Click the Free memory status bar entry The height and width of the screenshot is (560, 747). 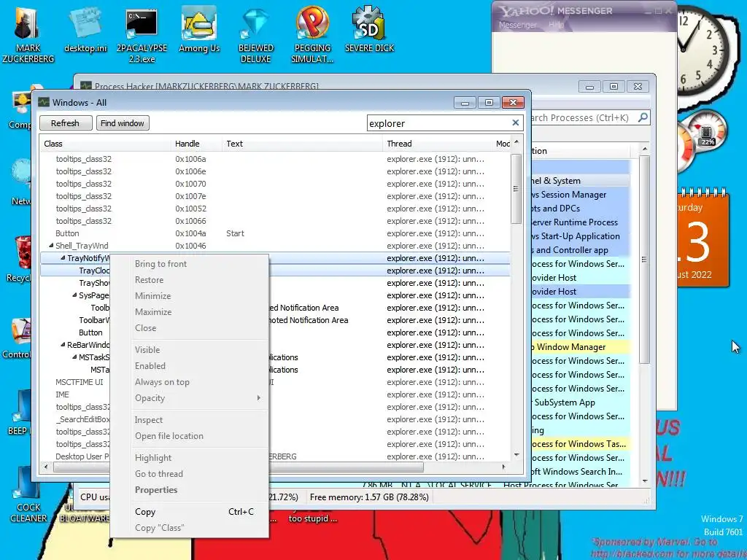(x=369, y=497)
